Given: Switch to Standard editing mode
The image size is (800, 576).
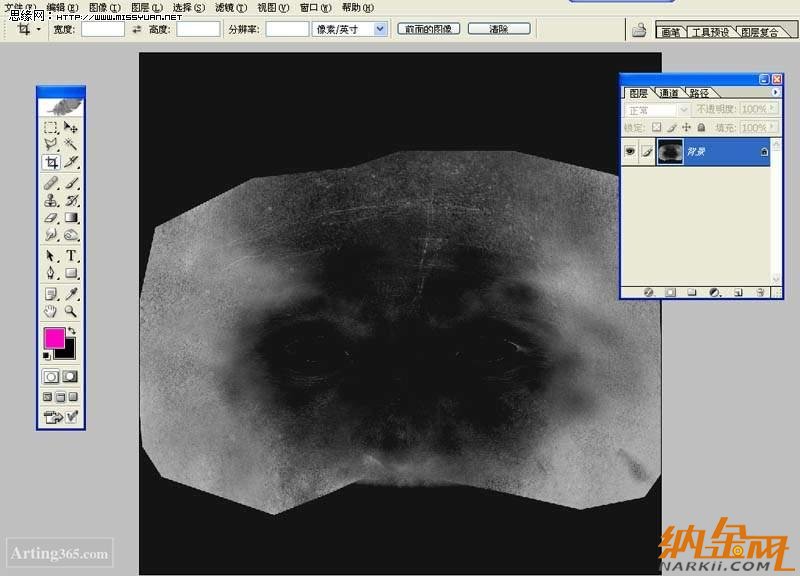Looking at the screenshot, I should (51, 377).
